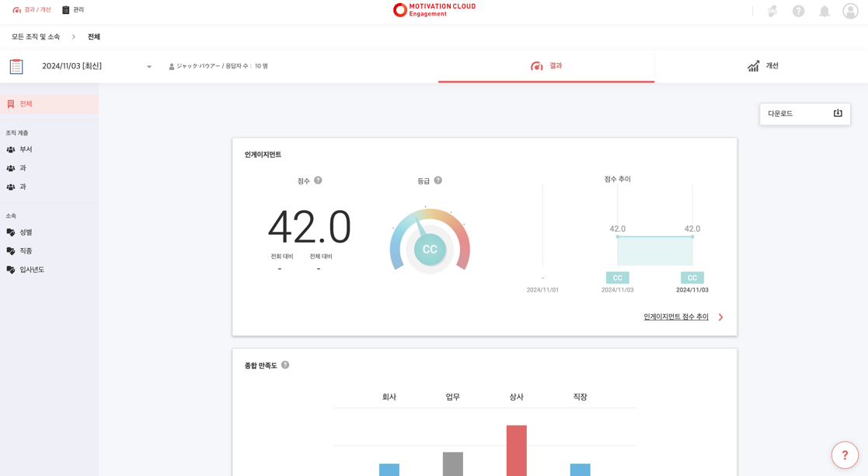Click the help icon next to 점수
The width and height of the screenshot is (868, 476).
point(318,180)
